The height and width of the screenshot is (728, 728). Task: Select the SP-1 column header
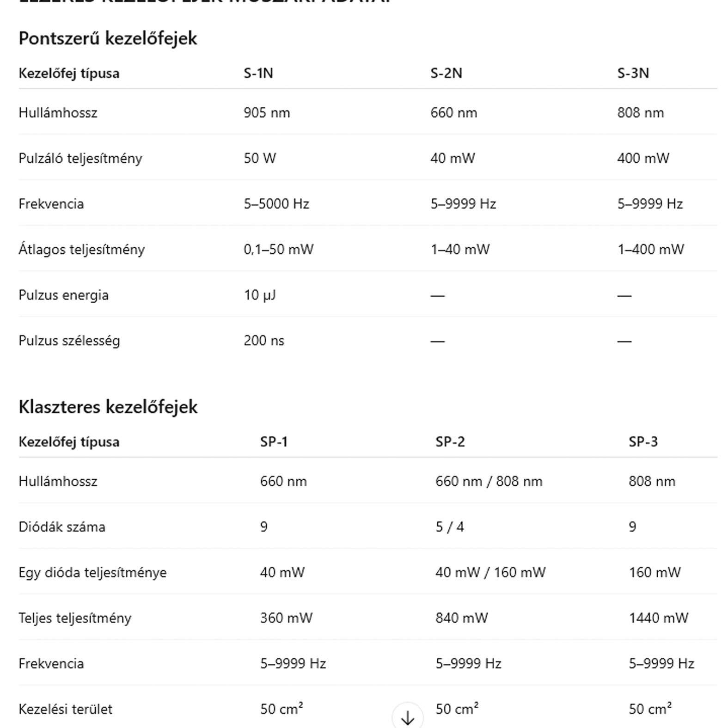click(274, 442)
